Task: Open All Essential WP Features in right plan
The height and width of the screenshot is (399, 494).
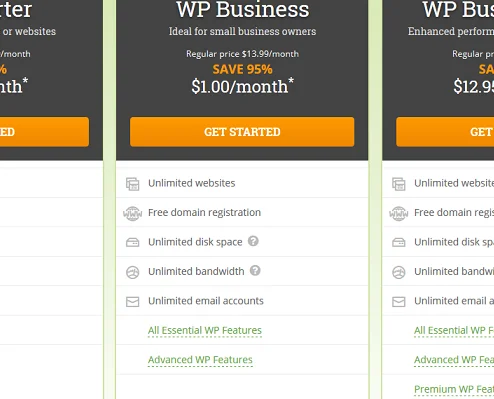Action: point(454,330)
